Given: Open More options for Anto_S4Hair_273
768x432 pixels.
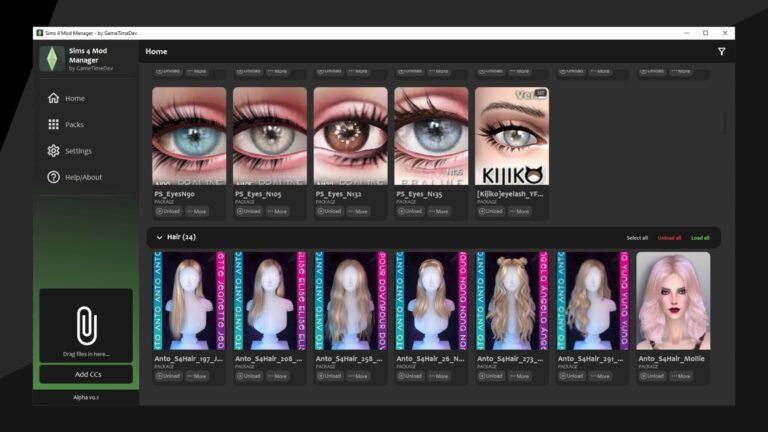Looking at the screenshot, I should [x=520, y=376].
